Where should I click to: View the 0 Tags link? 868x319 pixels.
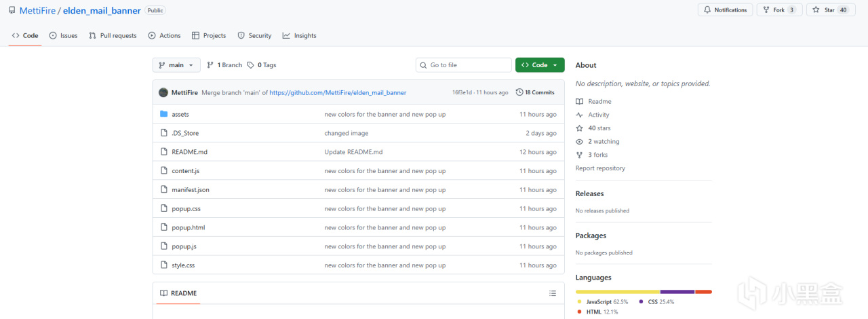[262, 65]
